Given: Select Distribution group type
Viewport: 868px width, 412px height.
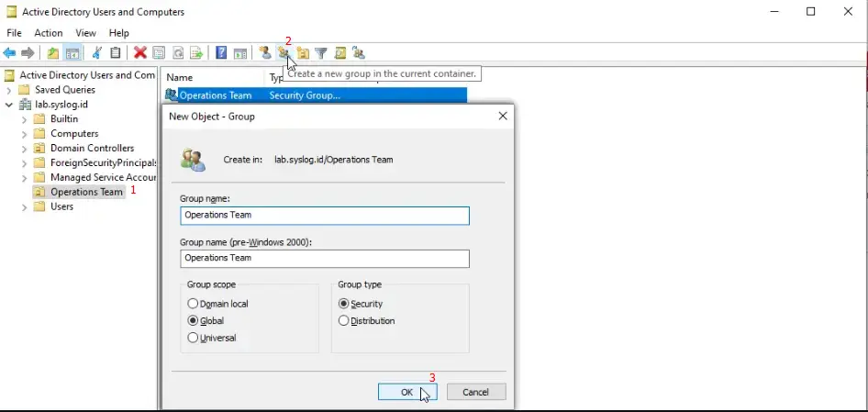Looking at the screenshot, I should tap(344, 320).
